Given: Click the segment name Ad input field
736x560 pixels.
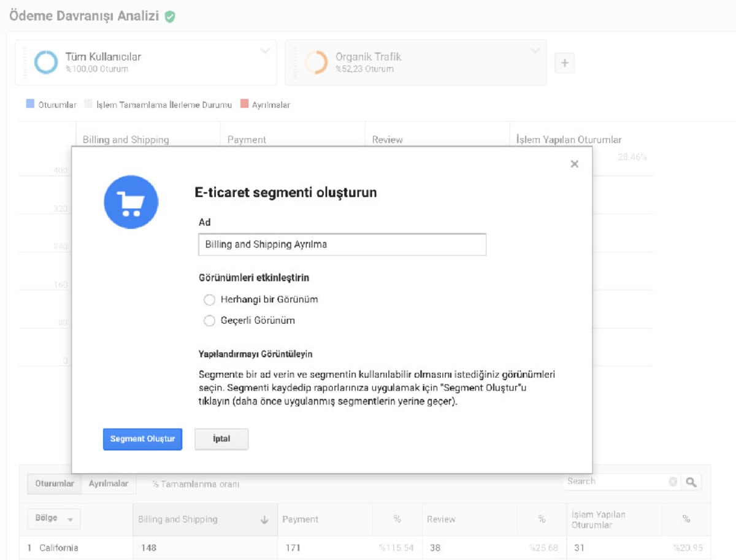Looking at the screenshot, I should (342, 244).
